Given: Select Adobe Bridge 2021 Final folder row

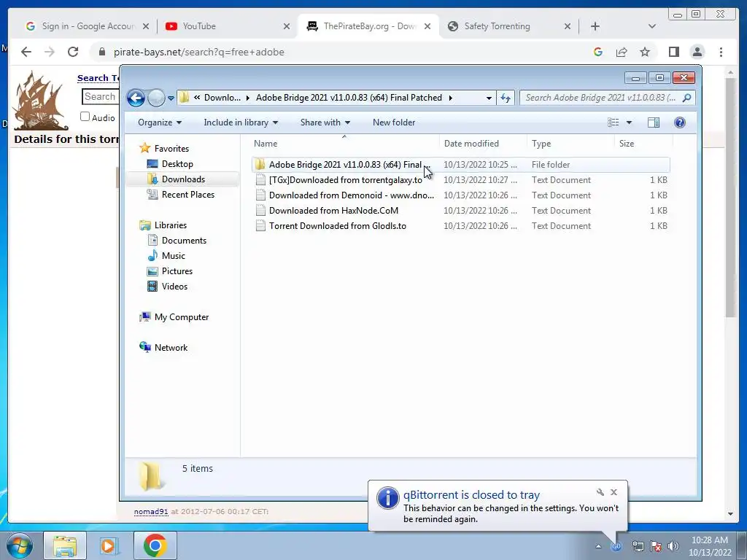Looking at the screenshot, I should pyautogui.click(x=461, y=165).
